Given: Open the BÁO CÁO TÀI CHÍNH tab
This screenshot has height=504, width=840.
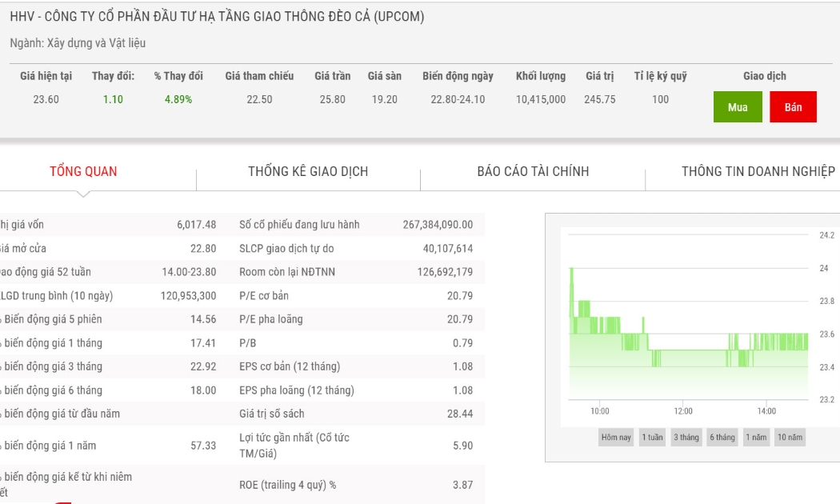Looking at the screenshot, I should coord(533,171).
